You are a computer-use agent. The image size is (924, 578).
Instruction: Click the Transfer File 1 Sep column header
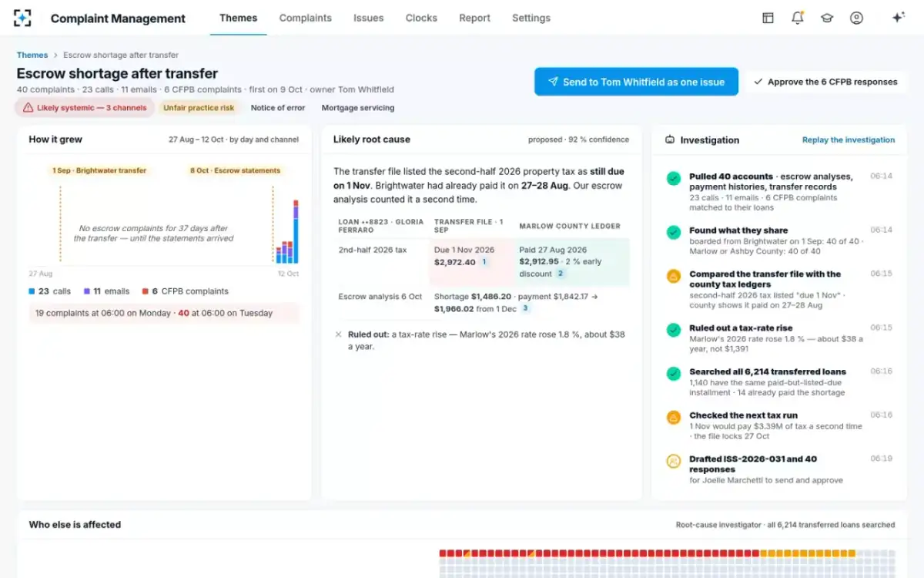[470, 226]
